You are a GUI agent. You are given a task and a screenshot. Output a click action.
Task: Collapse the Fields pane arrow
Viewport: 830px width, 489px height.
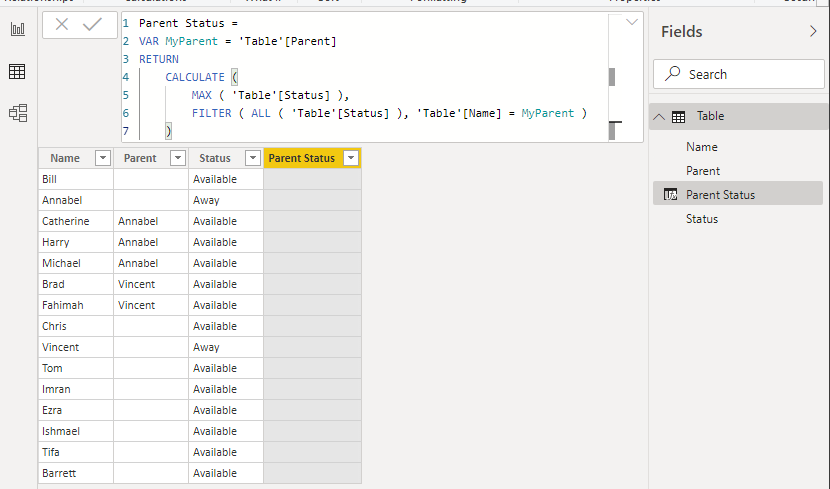[813, 31]
